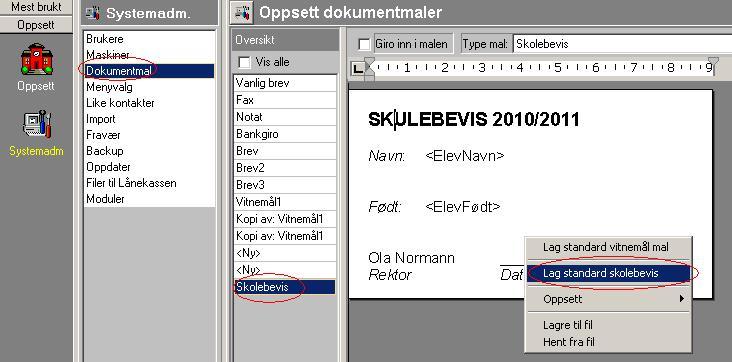Choose Lag standard skolebevis
The width and height of the screenshot is (732, 362).
608,273
